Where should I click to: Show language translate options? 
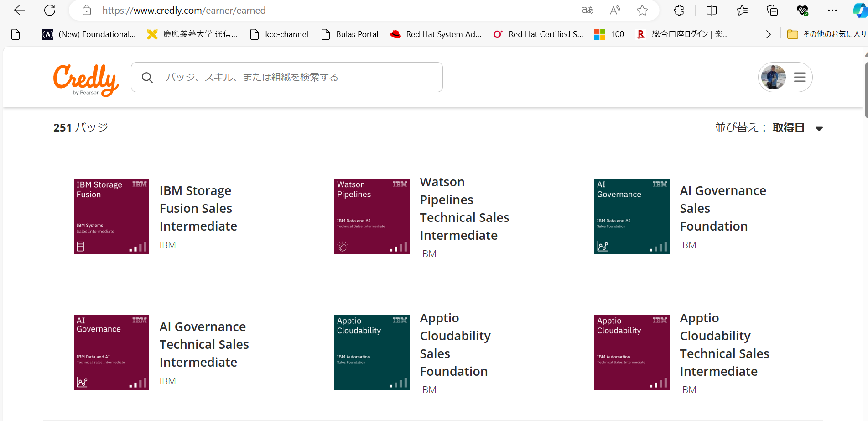tap(587, 10)
